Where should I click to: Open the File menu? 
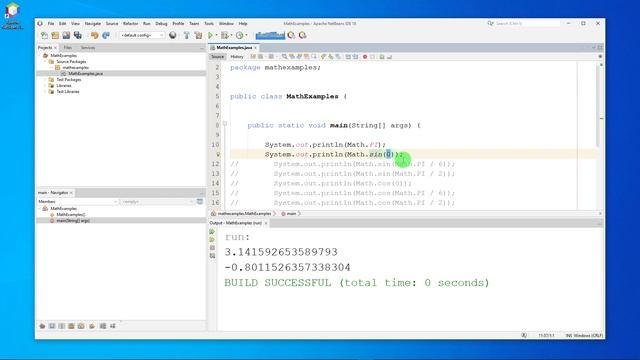pyautogui.click(x=51, y=24)
